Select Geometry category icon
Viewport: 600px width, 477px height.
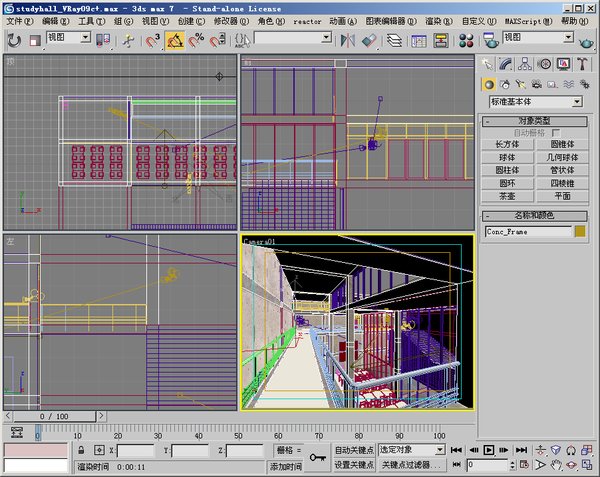click(489, 85)
